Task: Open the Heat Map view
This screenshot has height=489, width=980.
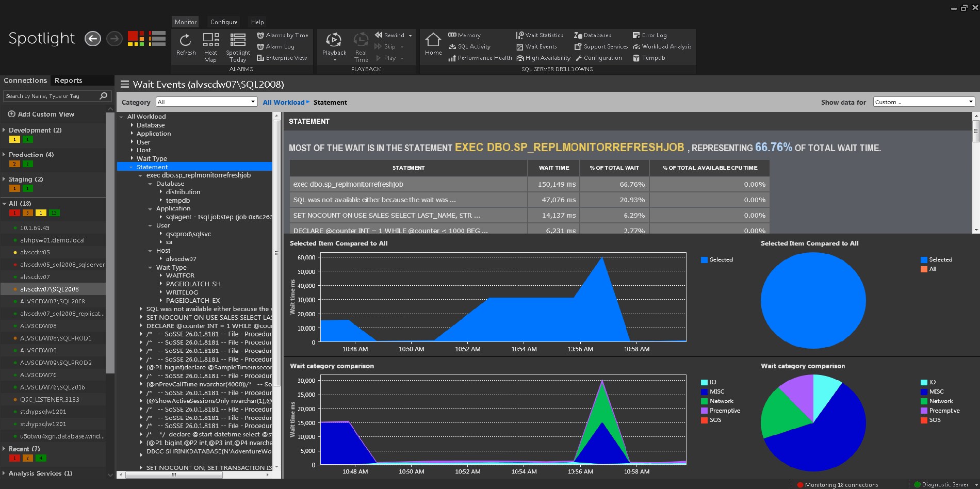Action: [x=210, y=40]
